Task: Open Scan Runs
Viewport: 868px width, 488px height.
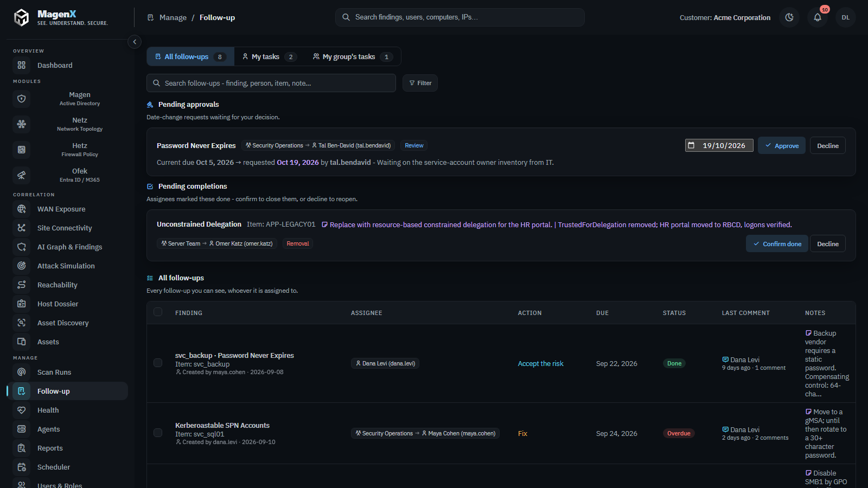Action: point(67,372)
